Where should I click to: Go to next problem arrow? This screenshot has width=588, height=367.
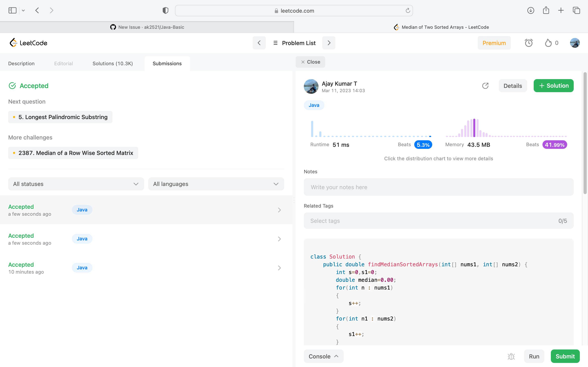click(329, 43)
